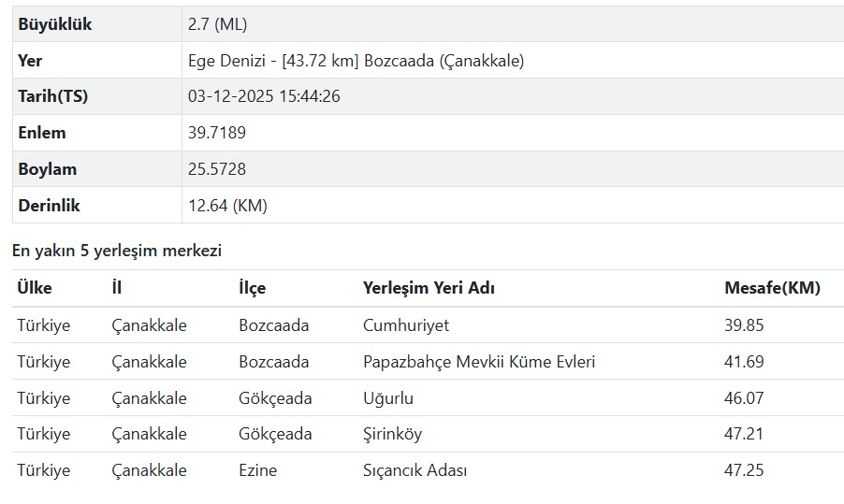Click the Ülke column header
This screenshot has height=504, width=844.
coord(35,288)
